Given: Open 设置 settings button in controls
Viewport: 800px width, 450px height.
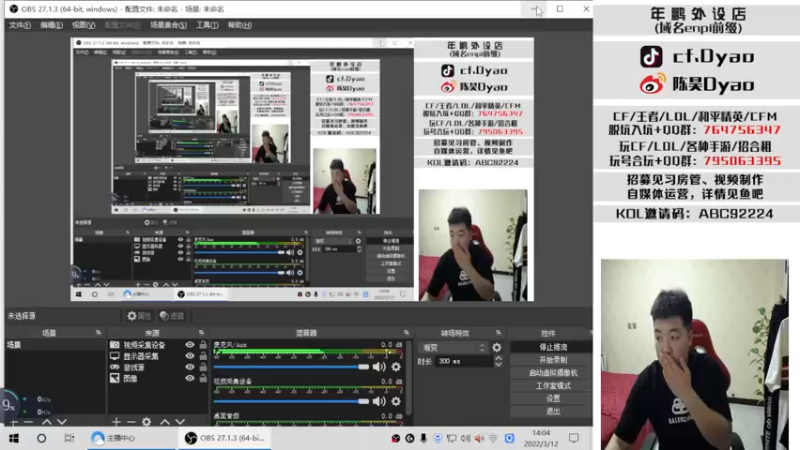Looking at the screenshot, I should pos(552,398).
